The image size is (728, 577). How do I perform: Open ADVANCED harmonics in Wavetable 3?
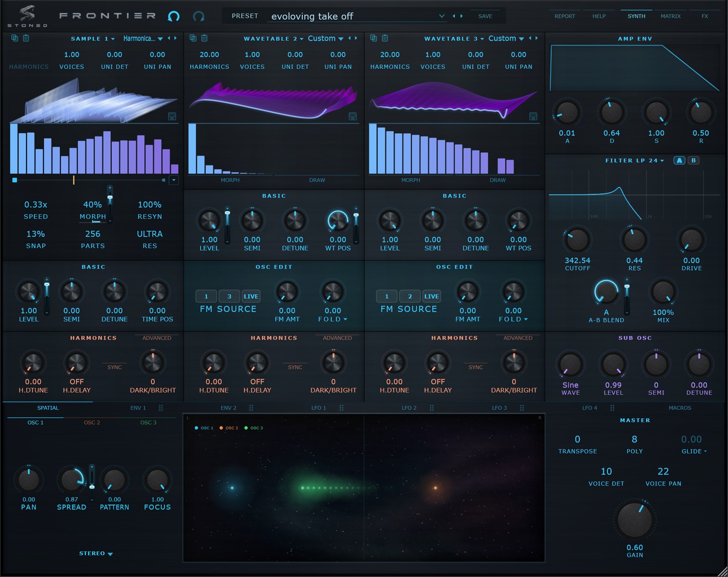click(x=518, y=338)
